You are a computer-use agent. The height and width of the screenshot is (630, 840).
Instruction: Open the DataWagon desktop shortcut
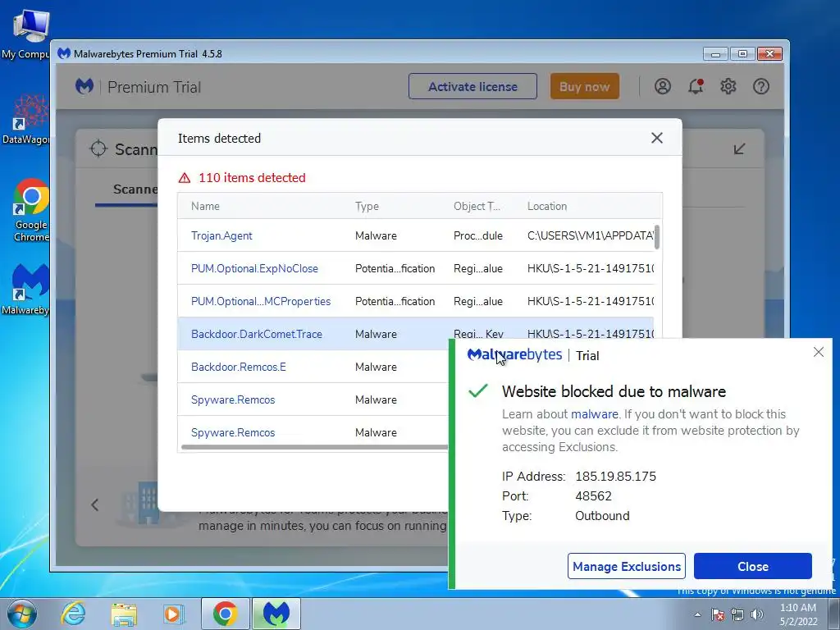point(25,120)
